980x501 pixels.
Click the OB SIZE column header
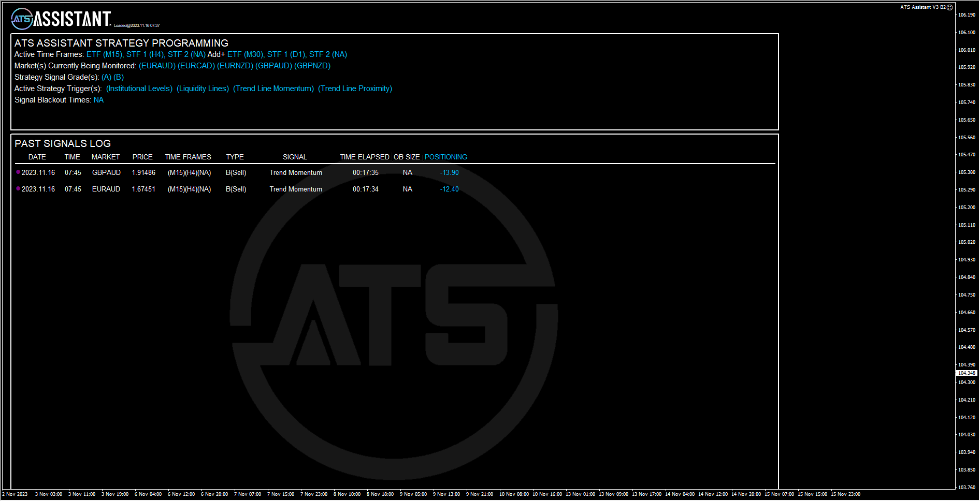pyautogui.click(x=407, y=157)
